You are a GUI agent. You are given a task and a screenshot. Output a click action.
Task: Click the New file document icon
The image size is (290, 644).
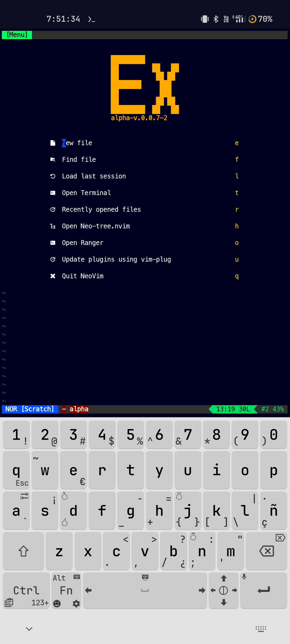pyautogui.click(x=53, y=143)
